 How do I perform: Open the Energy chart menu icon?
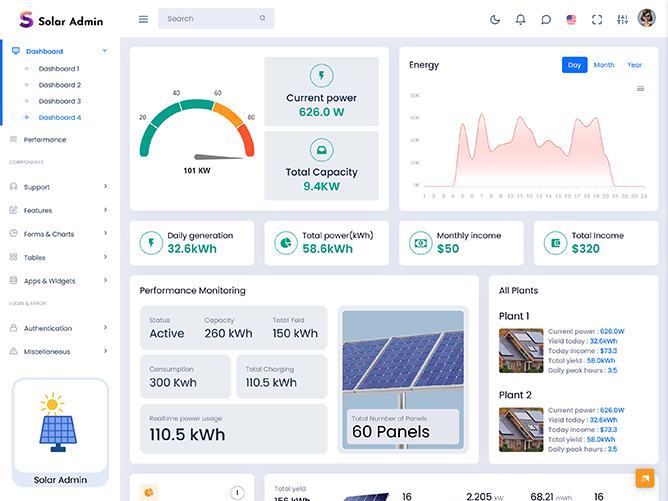pos(641,89)
